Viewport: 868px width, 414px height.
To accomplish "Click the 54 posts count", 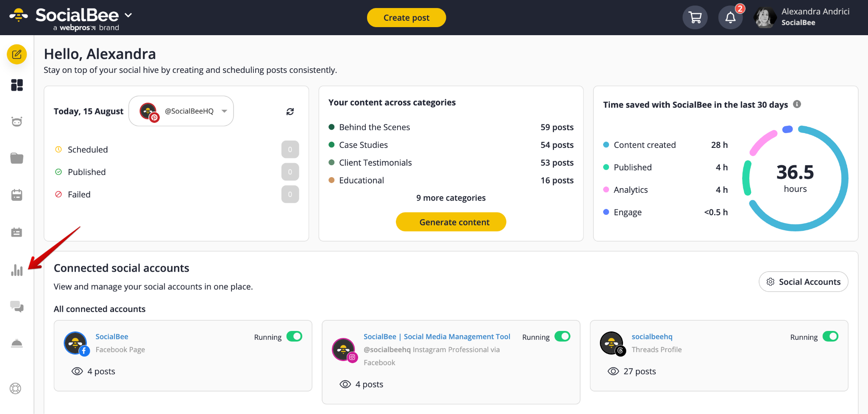I will click(557, 145).
